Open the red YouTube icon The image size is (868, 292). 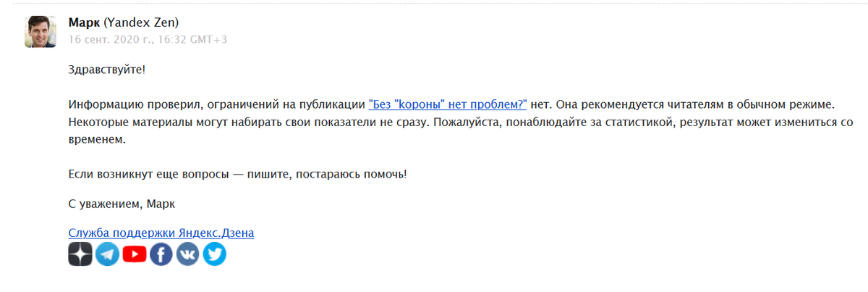[x=135, y=254]
